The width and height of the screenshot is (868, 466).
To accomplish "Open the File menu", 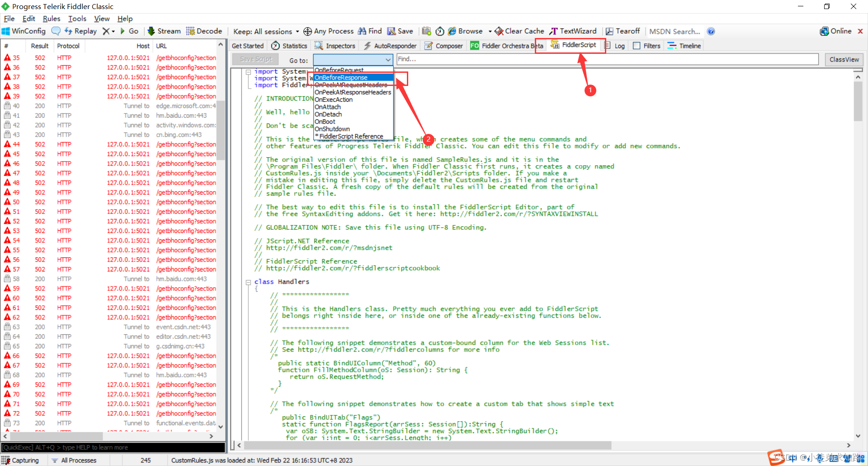I will 9,19.
